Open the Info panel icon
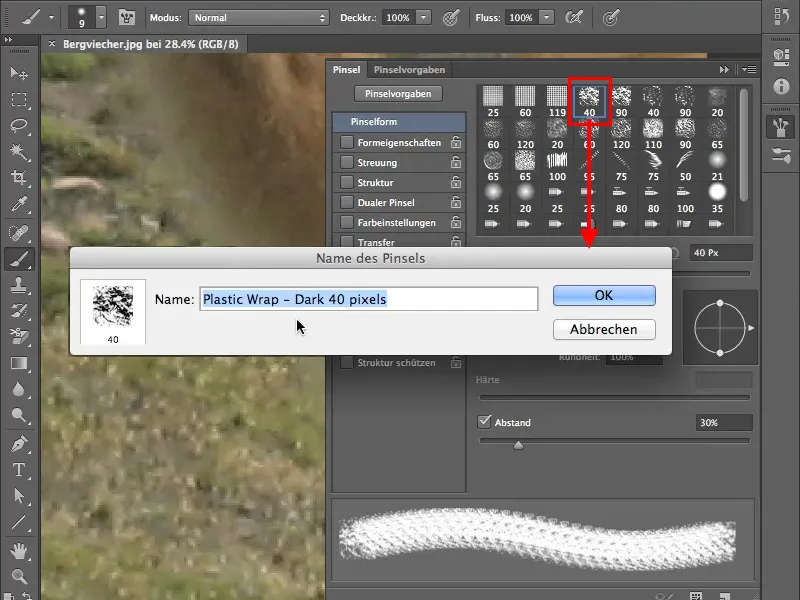 (781, 86)
